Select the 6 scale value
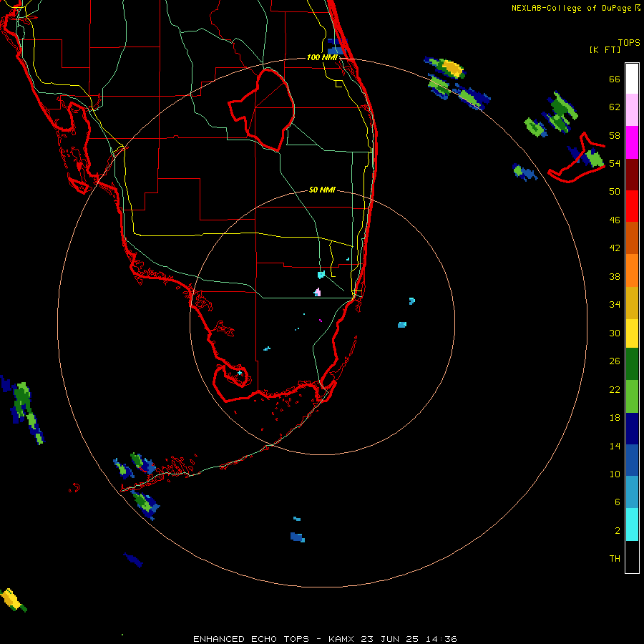 tap(618, 502)
